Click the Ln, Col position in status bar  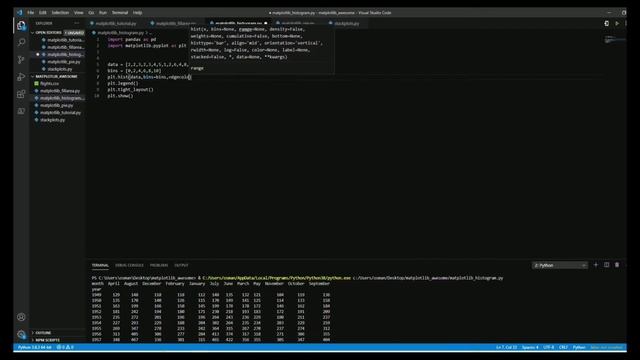[x=507, y=347]
